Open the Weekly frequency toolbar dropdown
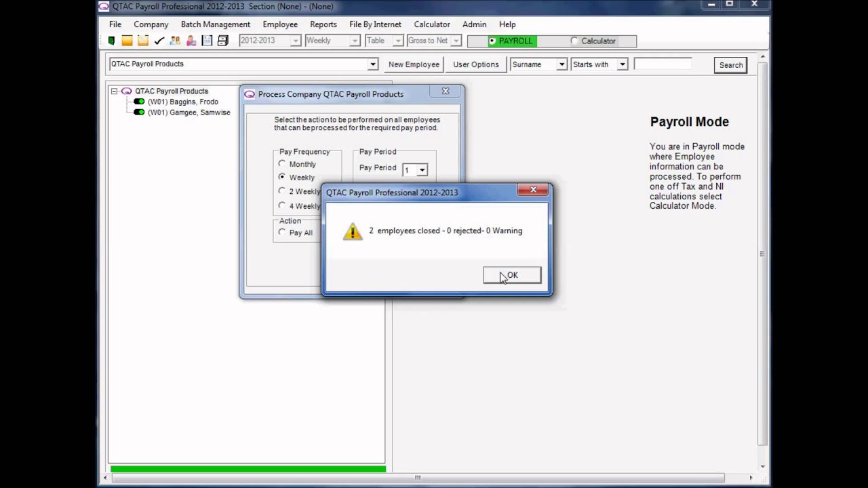Screen dimensions: 868x488 pos(354,41)
